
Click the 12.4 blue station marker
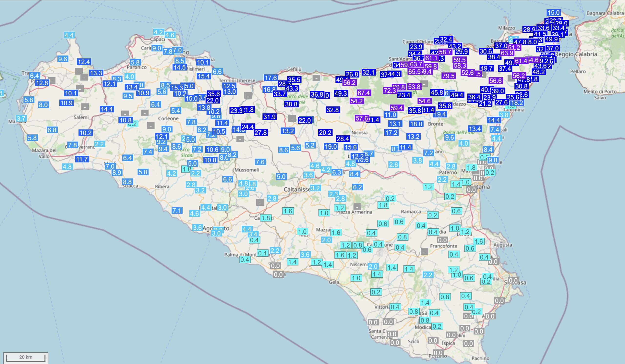pyautogui.click(x=84, y=62)
